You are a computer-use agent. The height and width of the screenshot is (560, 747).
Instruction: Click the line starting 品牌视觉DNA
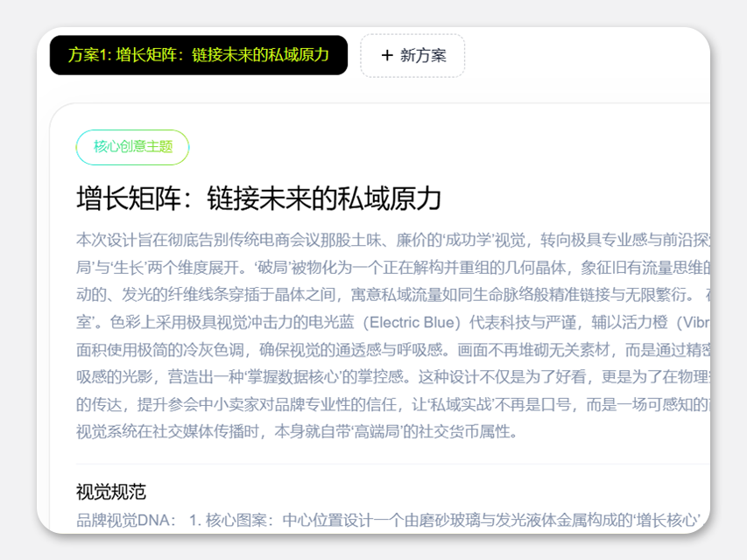tap(389, 520)
